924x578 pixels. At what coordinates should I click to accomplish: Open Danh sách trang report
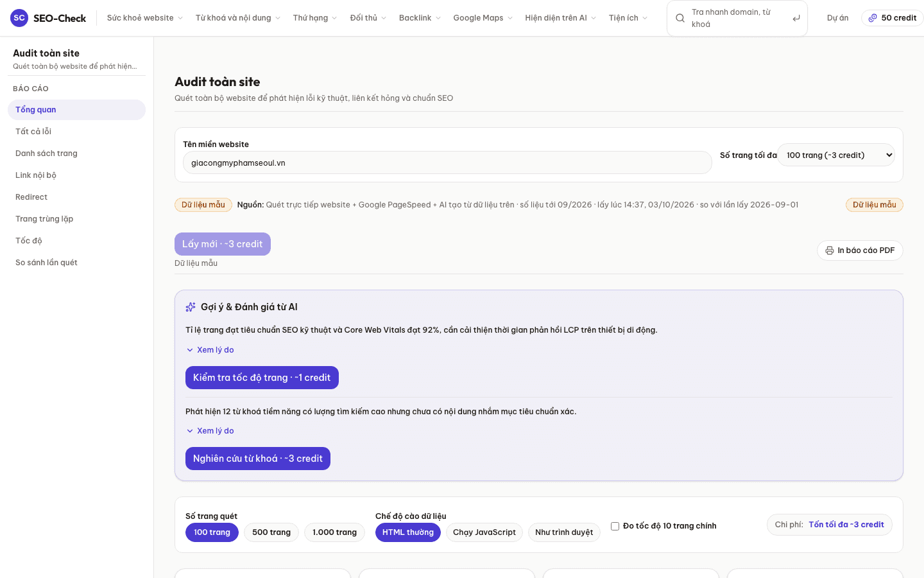[76, 153]
